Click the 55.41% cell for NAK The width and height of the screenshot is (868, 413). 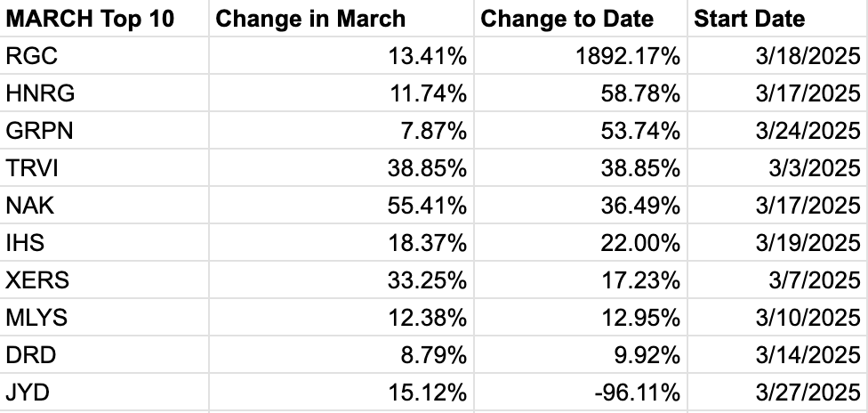pos(342,205)
